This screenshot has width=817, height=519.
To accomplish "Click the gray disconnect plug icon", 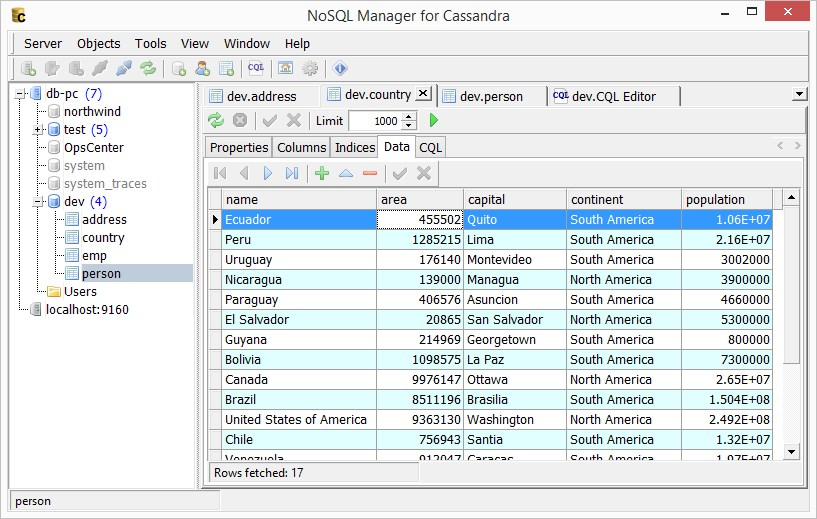I will 100,68.
